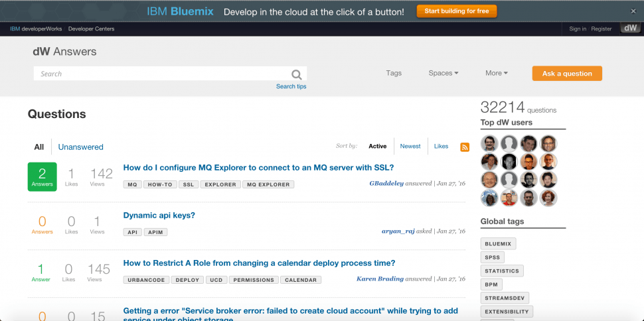
Task: Click the MQ tag
Action: (132, 185)
